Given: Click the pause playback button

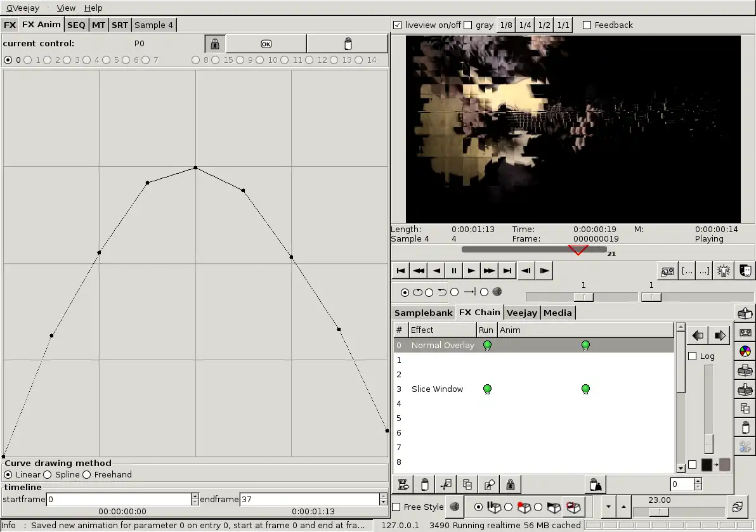Looking at the screenshot, I should (454, 271).
